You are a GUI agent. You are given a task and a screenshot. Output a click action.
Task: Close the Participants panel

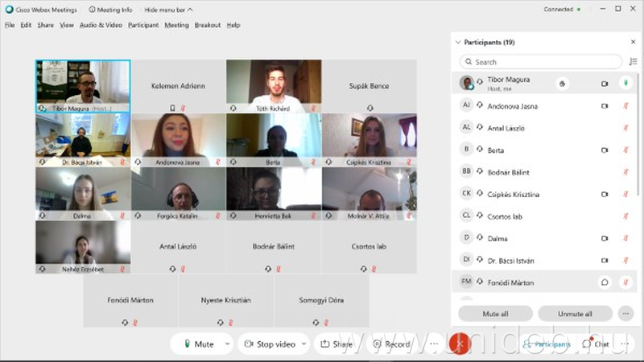pyautogui.click(x=633, y=42)
